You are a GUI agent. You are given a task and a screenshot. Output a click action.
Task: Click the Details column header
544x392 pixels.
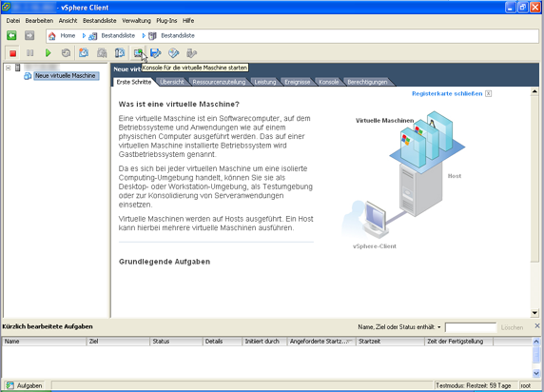pyautogui.click(x=222, y=342)
